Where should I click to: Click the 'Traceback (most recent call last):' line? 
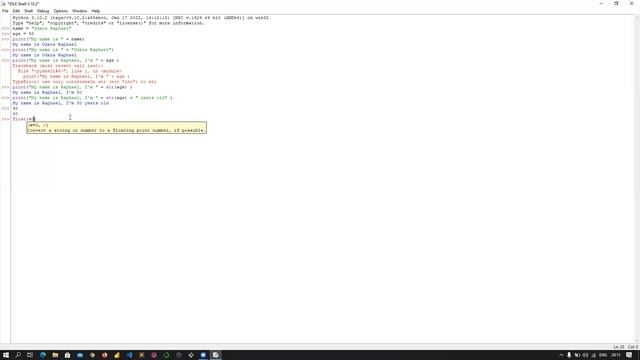[x=58, y=66]
